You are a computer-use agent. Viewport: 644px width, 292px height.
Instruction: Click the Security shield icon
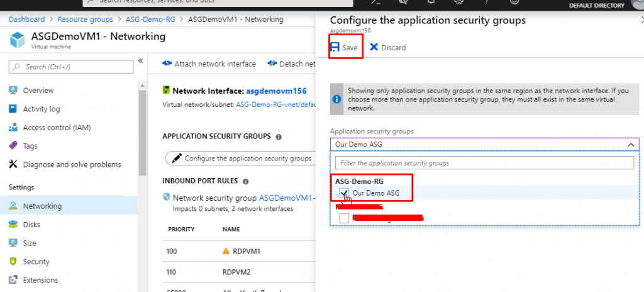pos(13,261)
